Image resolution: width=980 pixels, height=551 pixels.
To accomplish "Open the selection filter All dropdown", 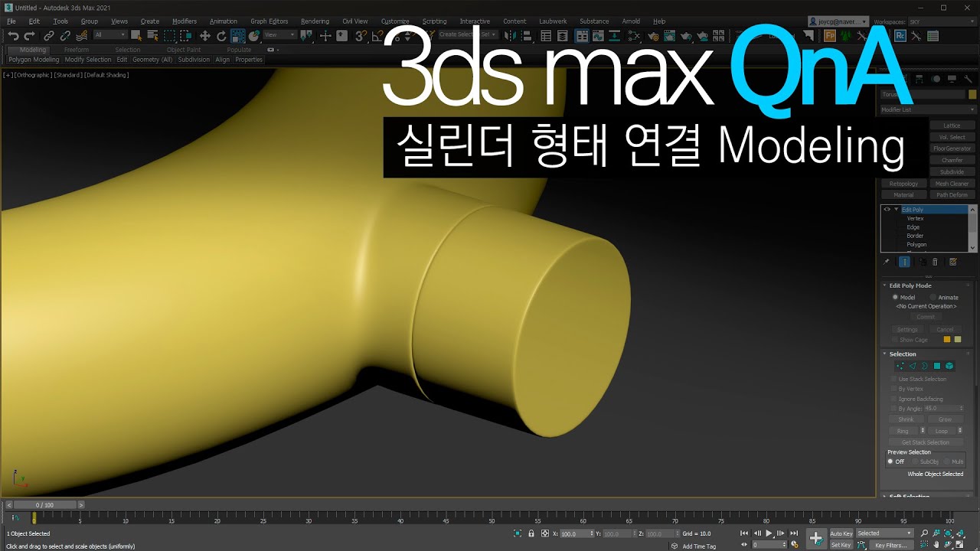I will click(109, 35).
